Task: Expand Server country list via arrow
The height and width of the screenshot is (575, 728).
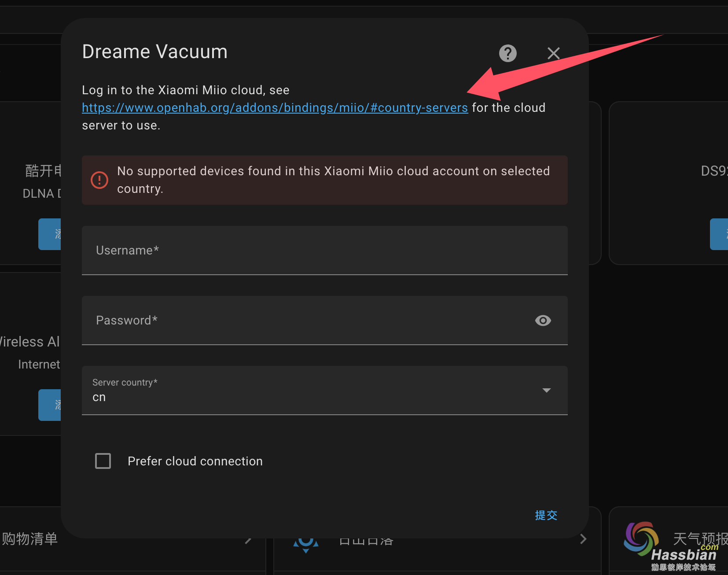Action: pos(547,391)
